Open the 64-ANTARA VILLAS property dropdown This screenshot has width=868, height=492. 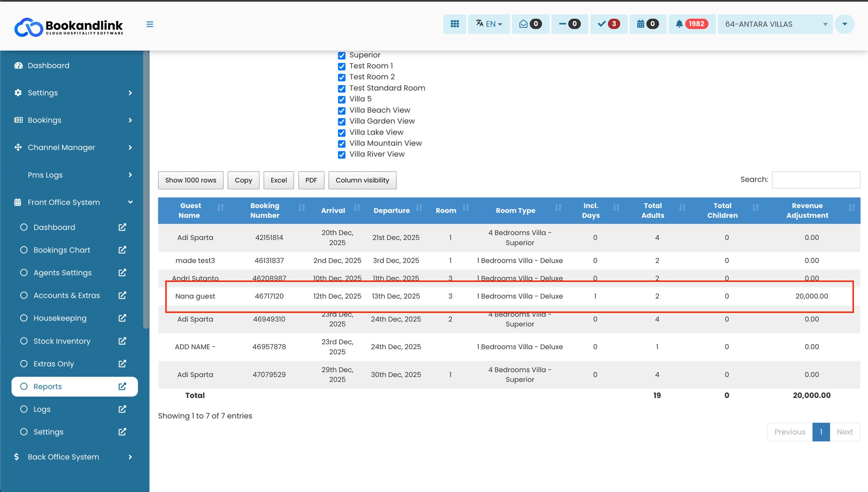[x=775, y=24]
